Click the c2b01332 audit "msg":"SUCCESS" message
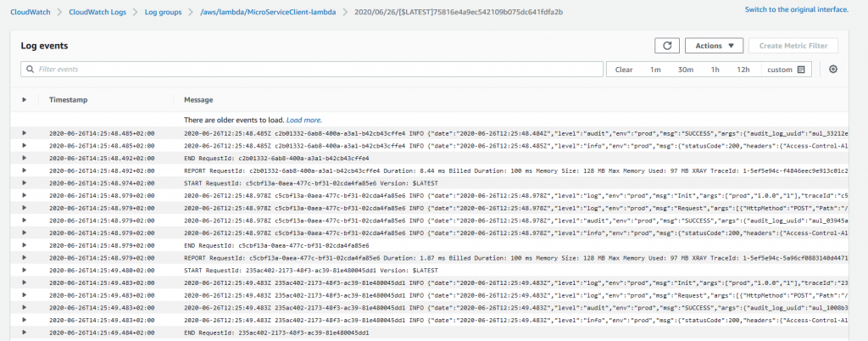This screenshot has height=341, width=868. [516, 133]
